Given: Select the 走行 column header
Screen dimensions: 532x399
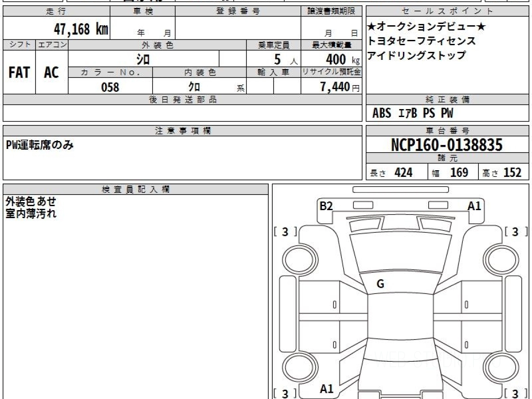Looking at the screenshot, I should [x=56, y=12].
